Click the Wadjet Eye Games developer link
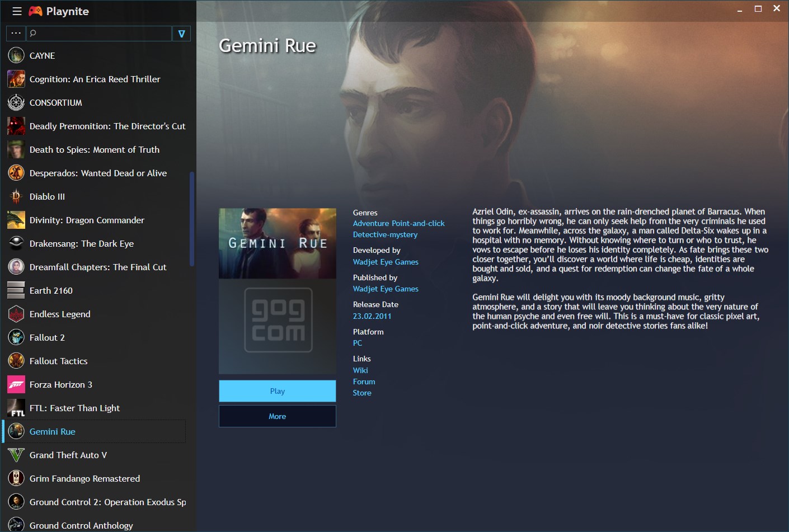789x532 pixels. point(385,262)
